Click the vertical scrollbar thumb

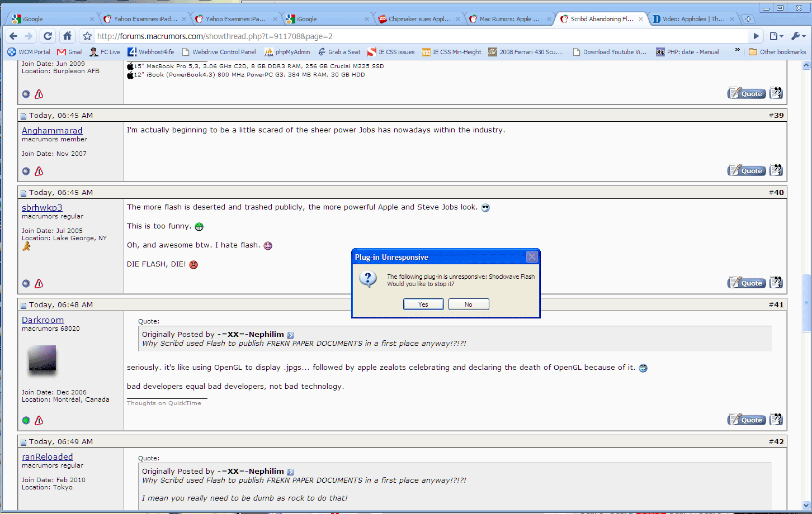pyautogui.click(x=806, y=303)
